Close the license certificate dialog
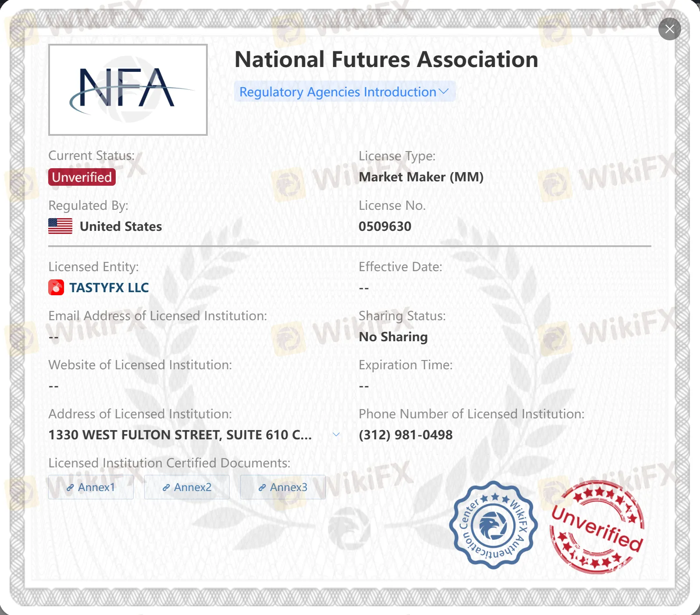700x615 pixels. point(669,29)
